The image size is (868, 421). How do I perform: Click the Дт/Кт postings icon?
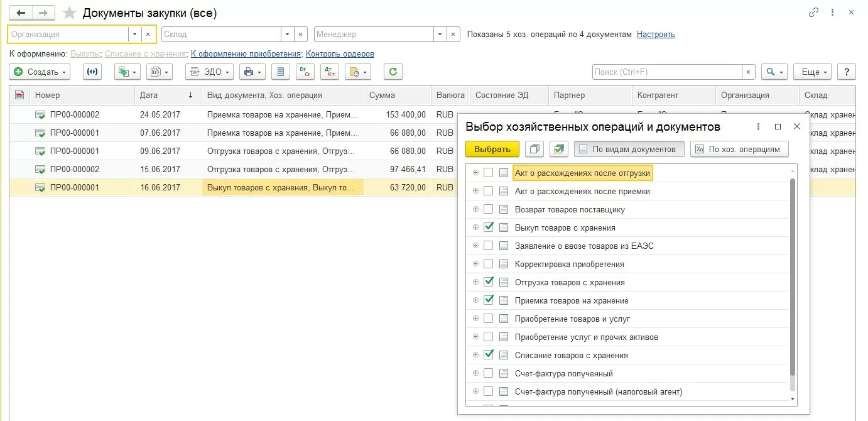pyautogui.click(x=330, y=72)
